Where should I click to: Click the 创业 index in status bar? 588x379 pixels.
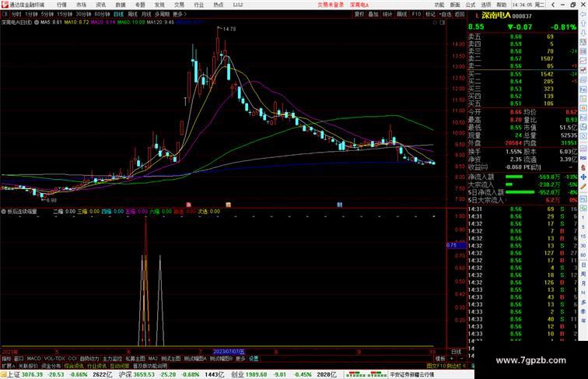237,374
